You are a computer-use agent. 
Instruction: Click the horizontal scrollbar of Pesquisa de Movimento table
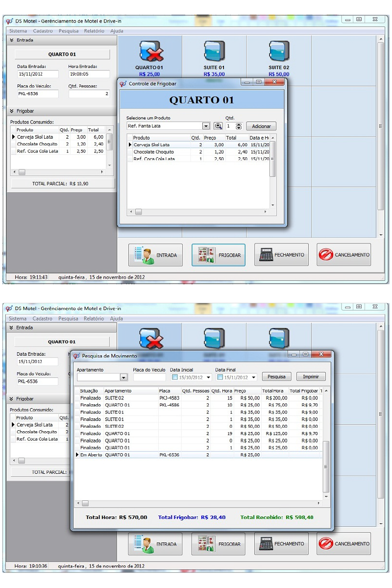coord(198,503)
